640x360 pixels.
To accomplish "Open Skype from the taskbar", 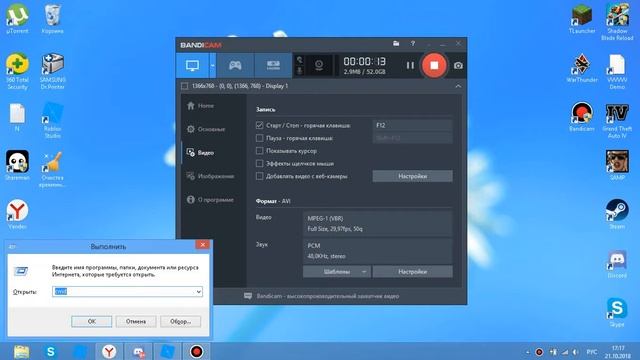I will (51, 351).
